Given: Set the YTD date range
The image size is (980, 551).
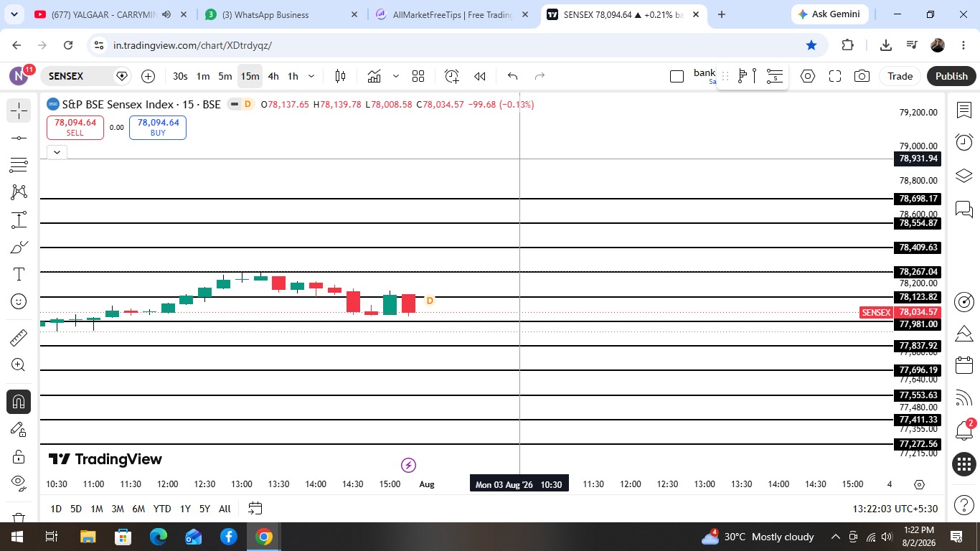Looking at the screenshot, I should click(x=162, y=509).
